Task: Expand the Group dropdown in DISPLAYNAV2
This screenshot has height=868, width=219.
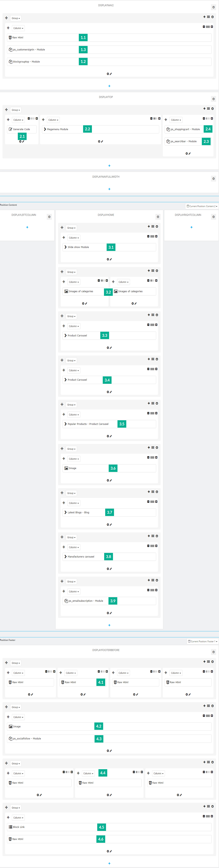Action: click(x=16, y=18)
